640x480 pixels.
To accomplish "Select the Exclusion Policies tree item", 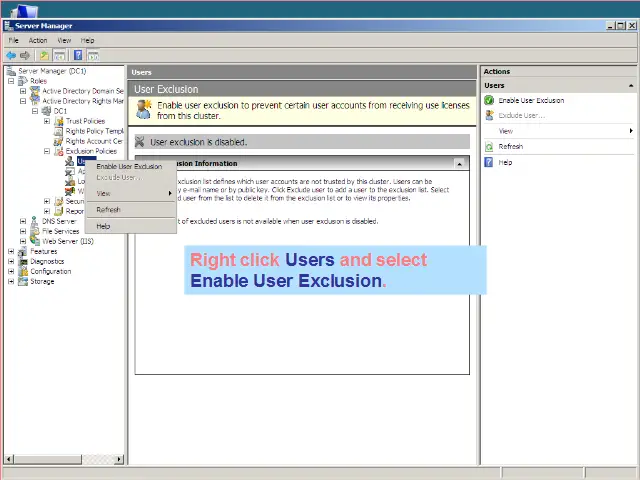I will coord(91,151).
